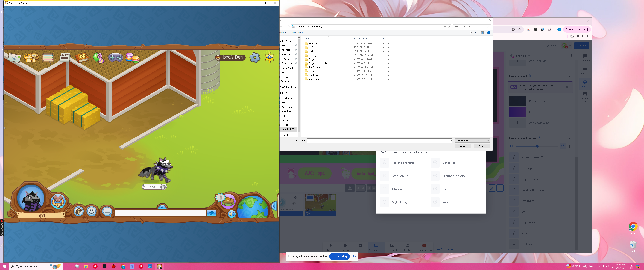Click New folder in file dialog
The height and width of the screenshot is (270, 644).
pos(297,33)
